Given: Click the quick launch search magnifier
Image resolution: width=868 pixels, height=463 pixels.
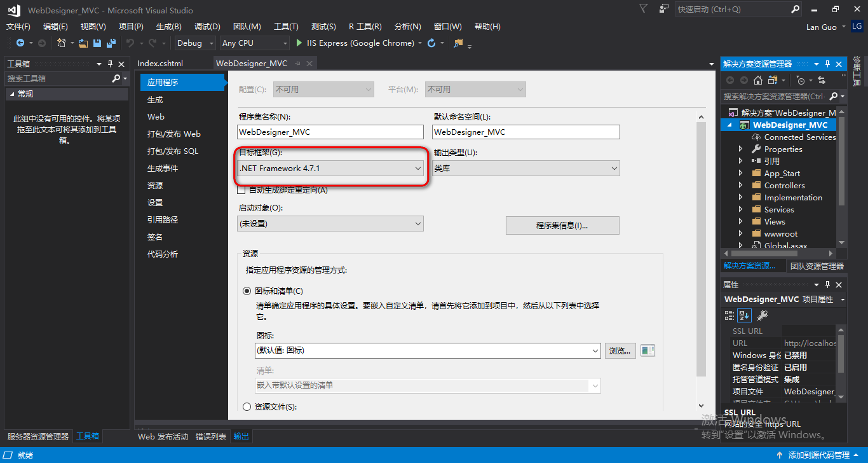Looking at the screenshot, I should [796, 9].
